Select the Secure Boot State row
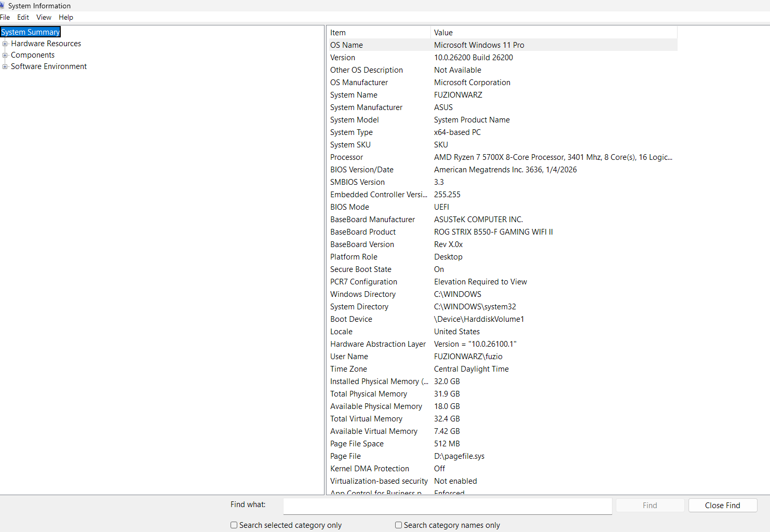This screenshot has width=770, height=532. pyautogui.click(x=503, y=269)
